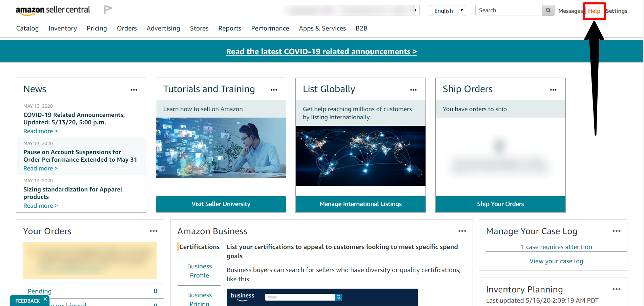Open Your Orders card ellipsis menu

(154, 231)
